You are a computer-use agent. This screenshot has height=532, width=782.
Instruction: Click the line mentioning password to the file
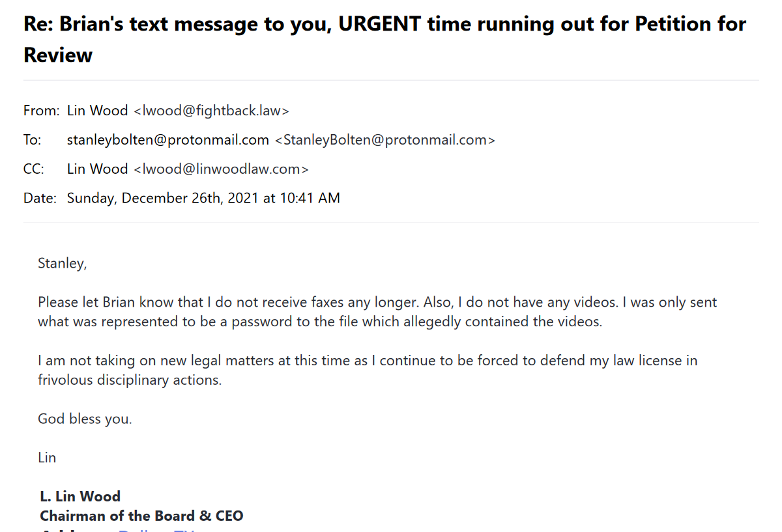point(320,322)
